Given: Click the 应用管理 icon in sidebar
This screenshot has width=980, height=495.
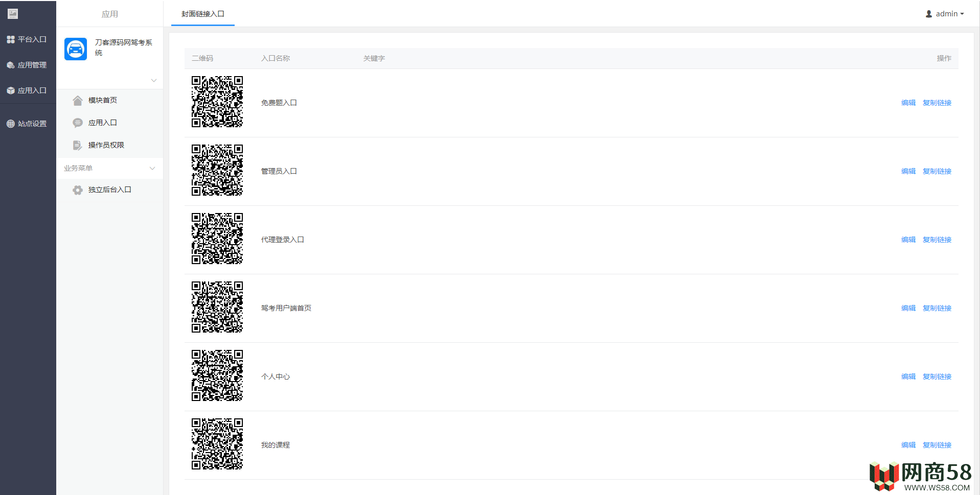Looking at the screenshot, I should [11, 65].
